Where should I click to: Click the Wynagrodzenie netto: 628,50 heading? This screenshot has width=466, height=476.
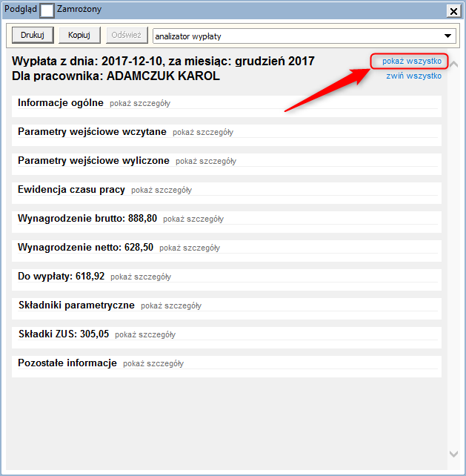(85, 247)
